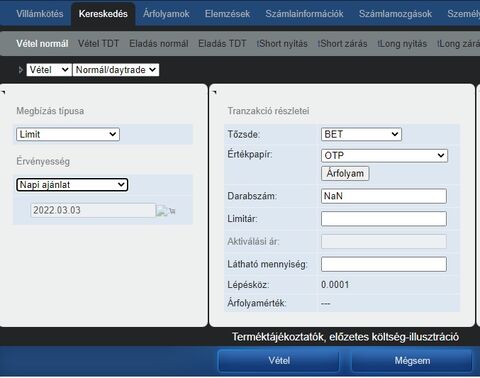Click the Látható mennyiség input field

384,264
